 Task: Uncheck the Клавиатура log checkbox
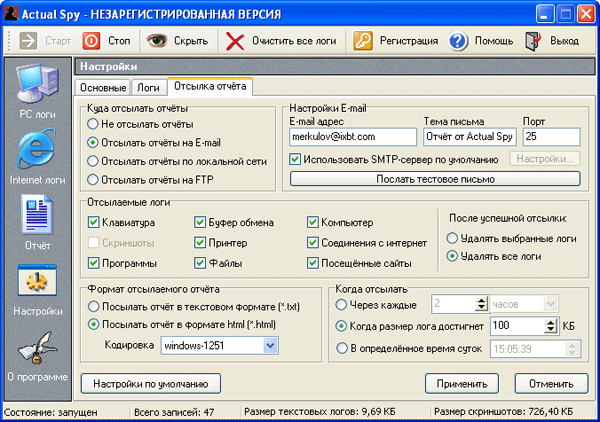94,222
